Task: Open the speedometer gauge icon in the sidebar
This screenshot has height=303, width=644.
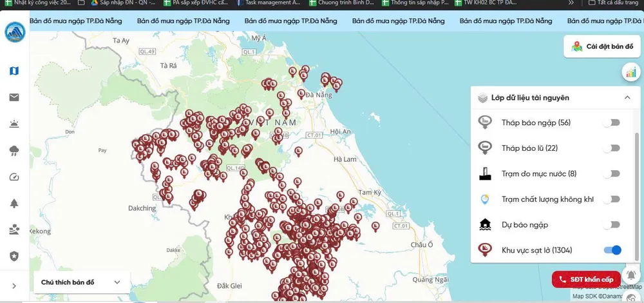Action: pos(14,177)
